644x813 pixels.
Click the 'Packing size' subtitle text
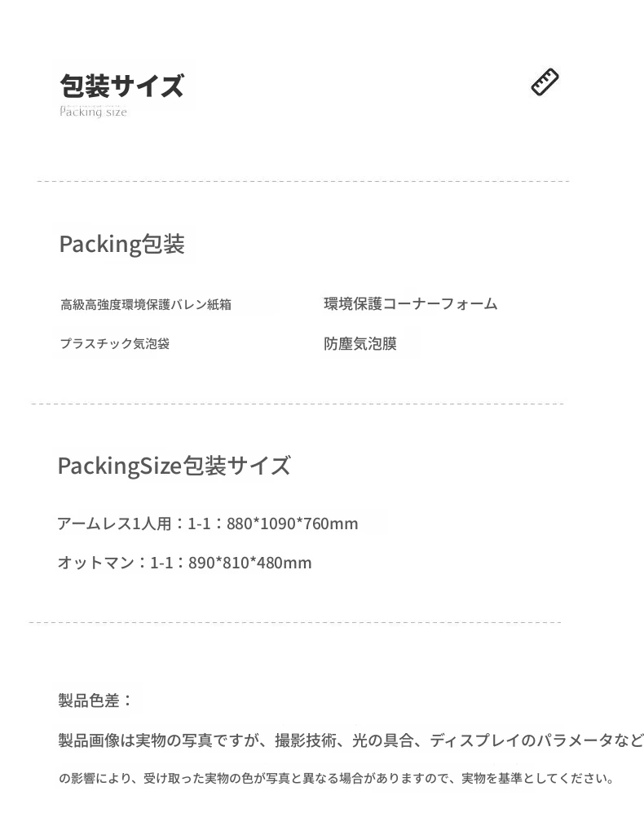pos(93,112)
